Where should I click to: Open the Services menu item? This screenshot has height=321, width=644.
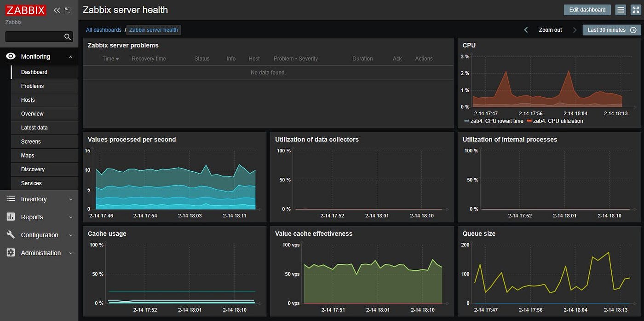45,183
